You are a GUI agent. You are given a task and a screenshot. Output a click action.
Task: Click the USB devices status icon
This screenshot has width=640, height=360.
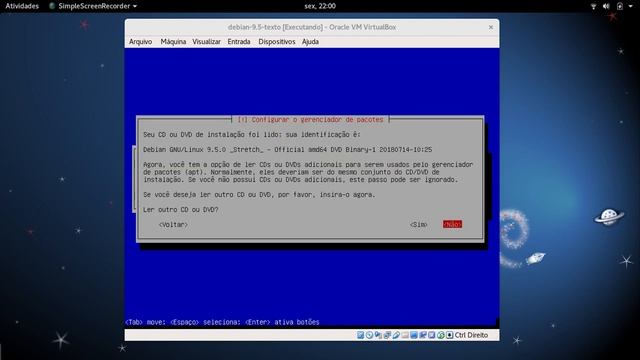click(x=396, y=335)
